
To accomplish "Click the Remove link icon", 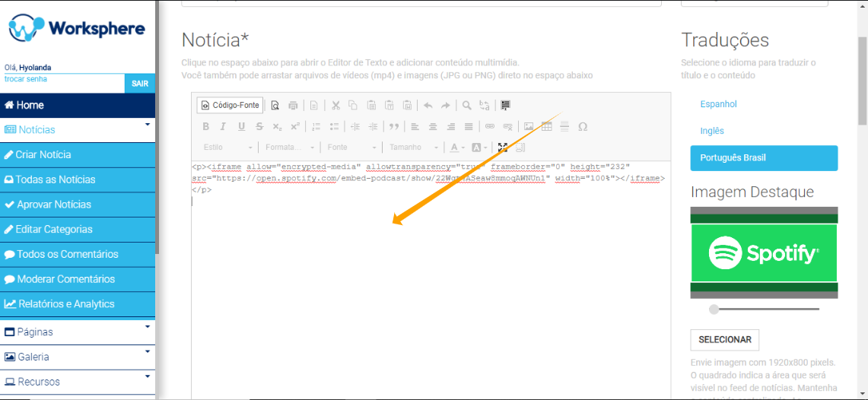I will tap(507, 127).
